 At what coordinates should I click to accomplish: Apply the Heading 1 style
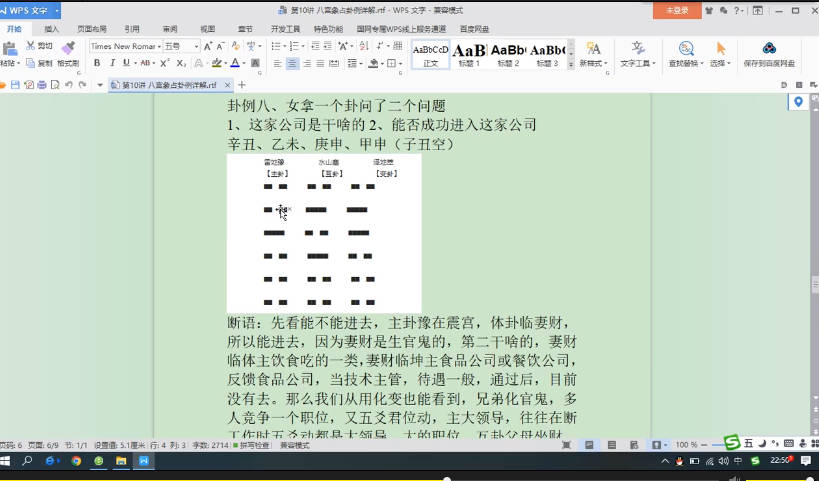pos(470,54)
